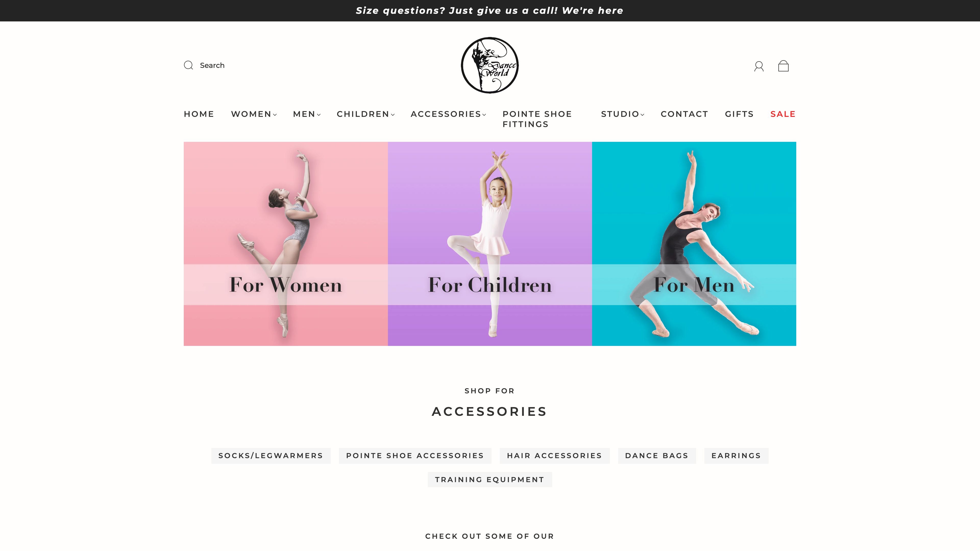Click the Dance Bags button
The width and height of the screenshot is (980, 551).
[x=657, y=456]
